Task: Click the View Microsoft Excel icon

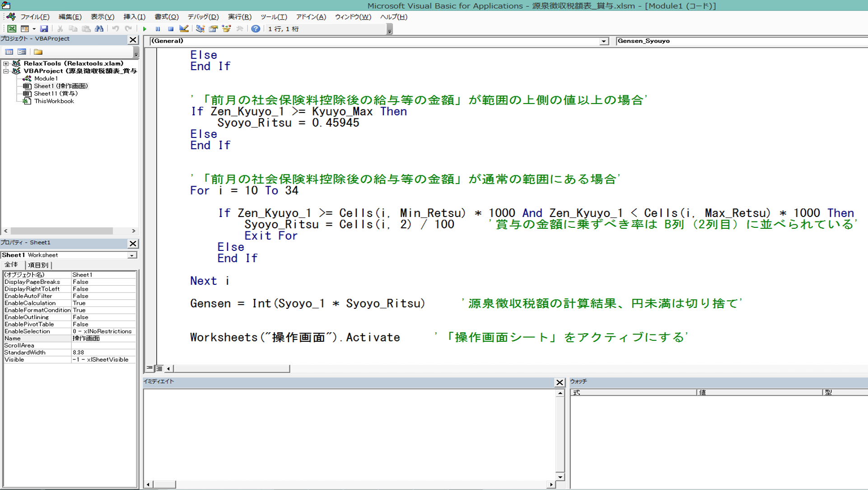Action: (x=11, y=28)
